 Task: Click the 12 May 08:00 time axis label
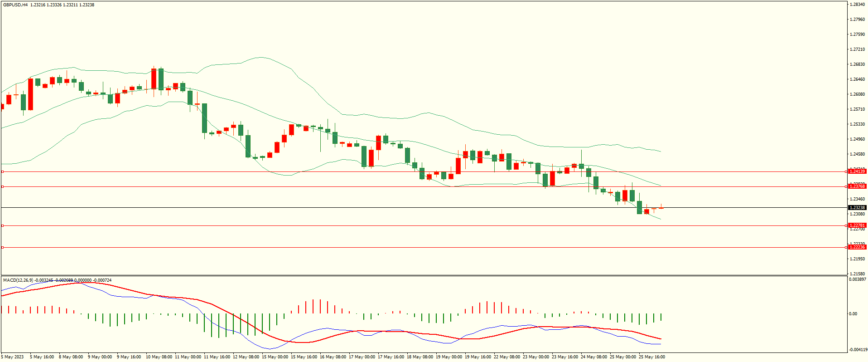pos(246,357)
